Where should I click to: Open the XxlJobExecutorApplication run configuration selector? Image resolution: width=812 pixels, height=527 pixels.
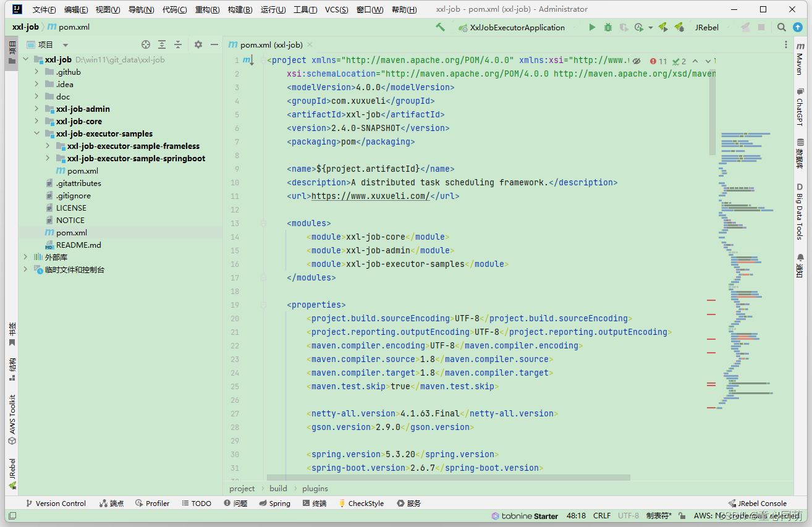pos(512,27)
